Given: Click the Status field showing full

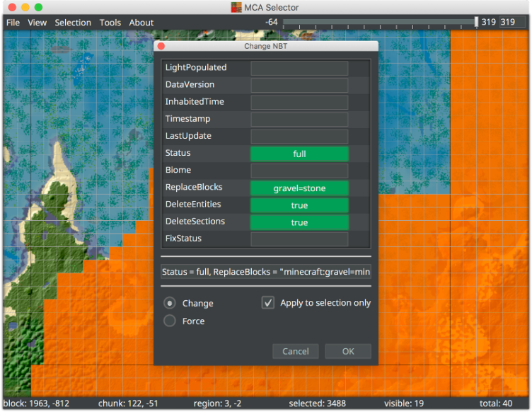Looking at the screenshot, I should tap(299, 154).
